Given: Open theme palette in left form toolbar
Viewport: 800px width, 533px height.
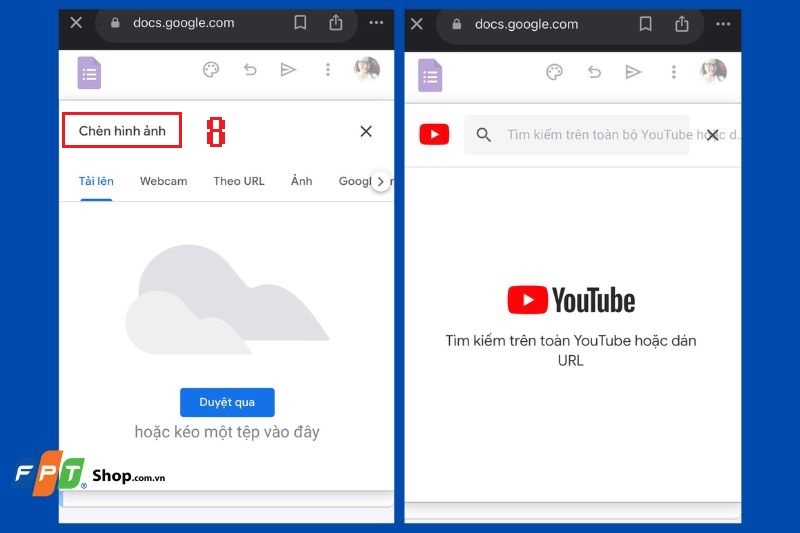Looking at the screenshot, I should (x=211, y=69).
